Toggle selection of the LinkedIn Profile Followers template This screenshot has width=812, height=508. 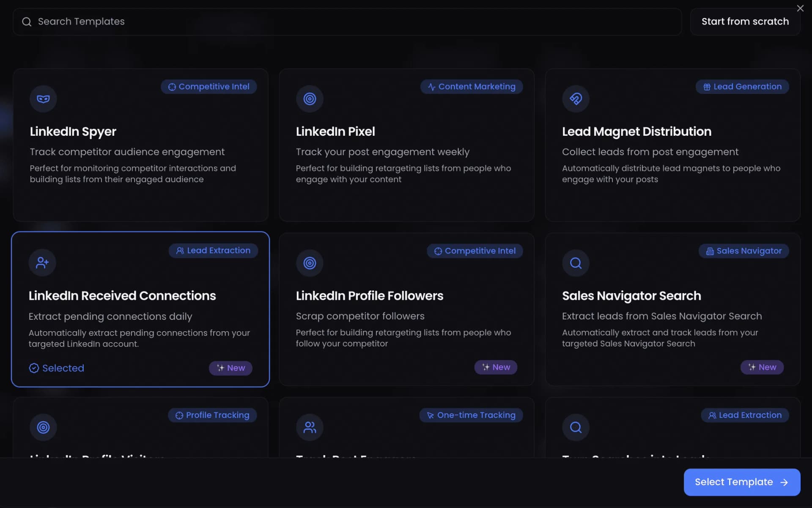[406, 309]
